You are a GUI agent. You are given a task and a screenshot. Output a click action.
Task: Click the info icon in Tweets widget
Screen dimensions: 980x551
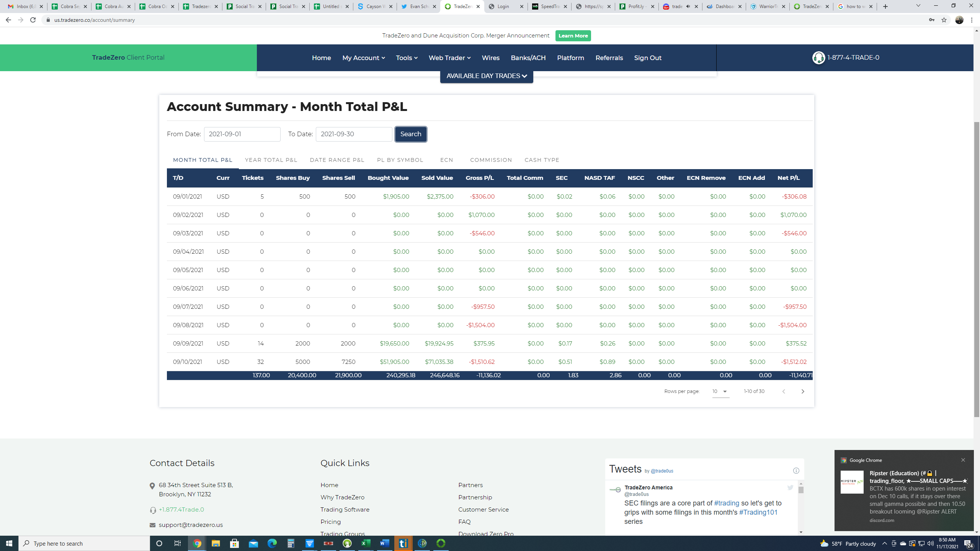796,471
